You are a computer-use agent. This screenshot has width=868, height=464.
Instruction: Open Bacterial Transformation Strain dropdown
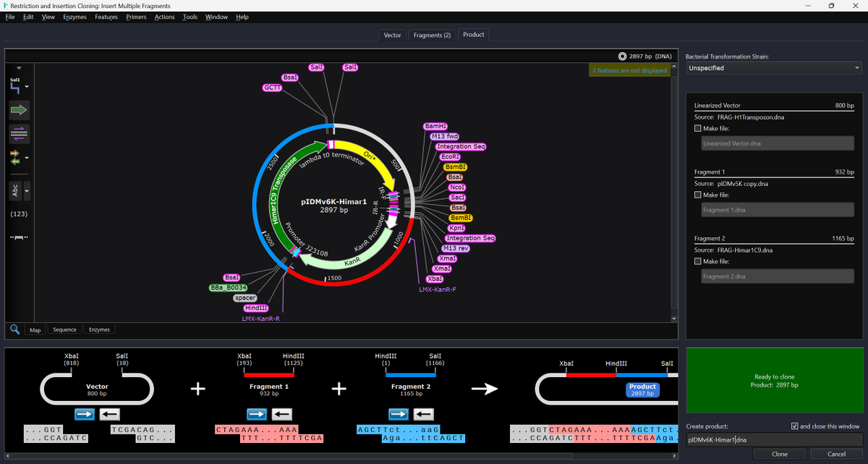coord(774,68)
